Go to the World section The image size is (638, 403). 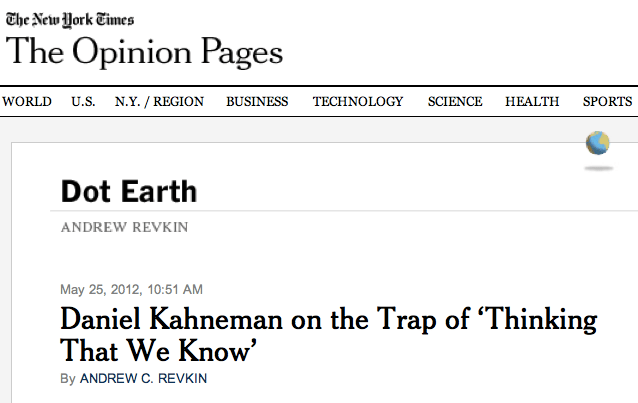tap(27, 102)
